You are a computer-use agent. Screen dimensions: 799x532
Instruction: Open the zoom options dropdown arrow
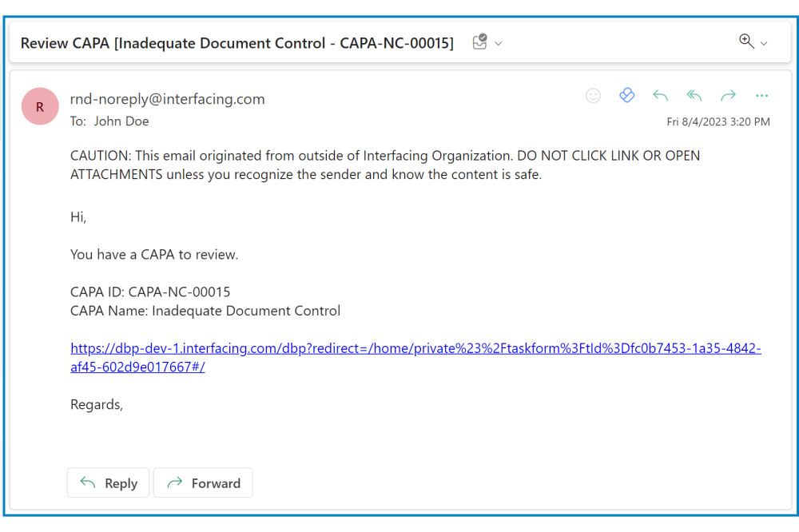(x=764, y=43)
